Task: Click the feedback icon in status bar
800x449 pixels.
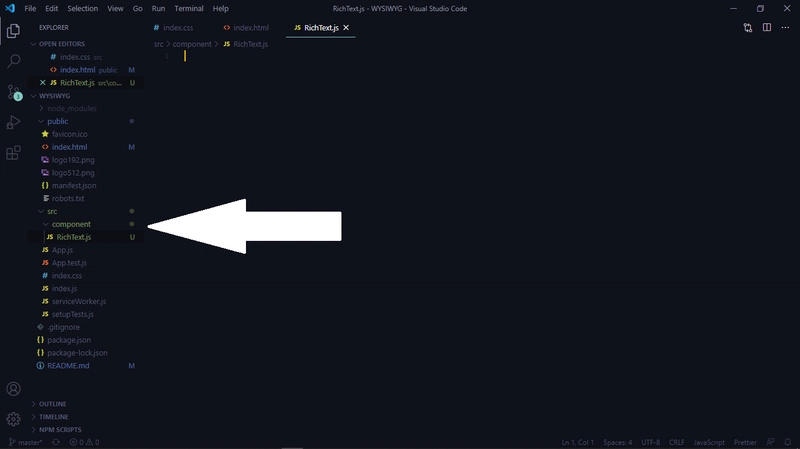Action: coord(770,442)
